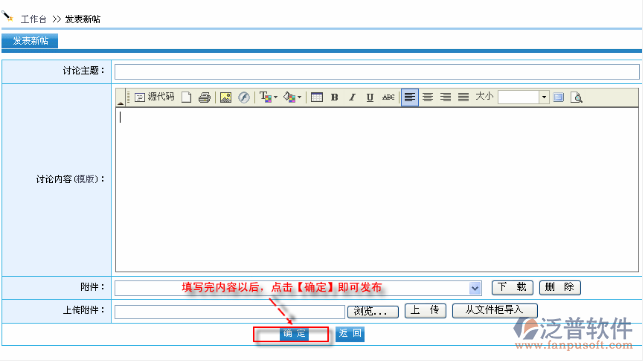The width and height of the screenshot is (643, 361).
Task: Click the insert table icon
Action: point(317,97)
